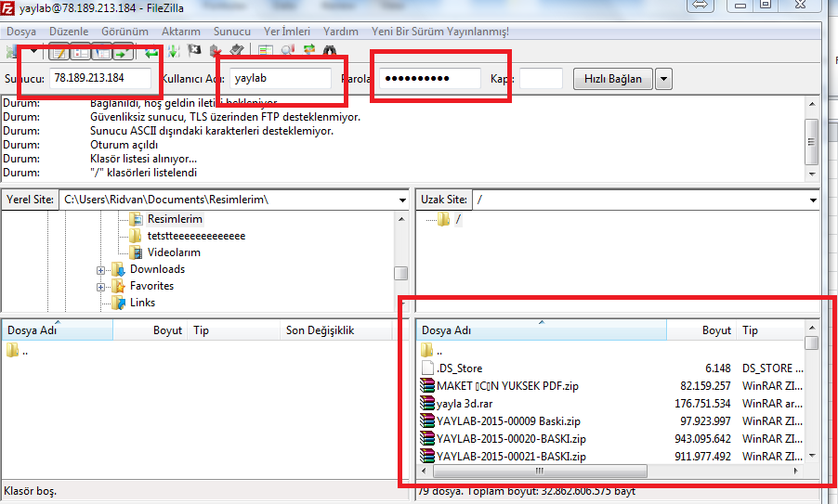Viewport: 838px width, 504px height.
Task: Open the Yer İmleri menu
Action: coord(287,32)
